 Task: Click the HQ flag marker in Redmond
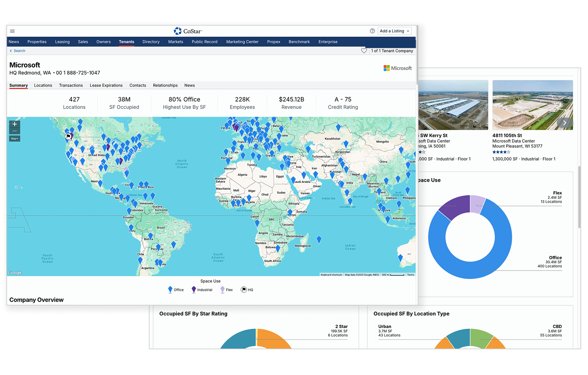click(x=68, y=136)
